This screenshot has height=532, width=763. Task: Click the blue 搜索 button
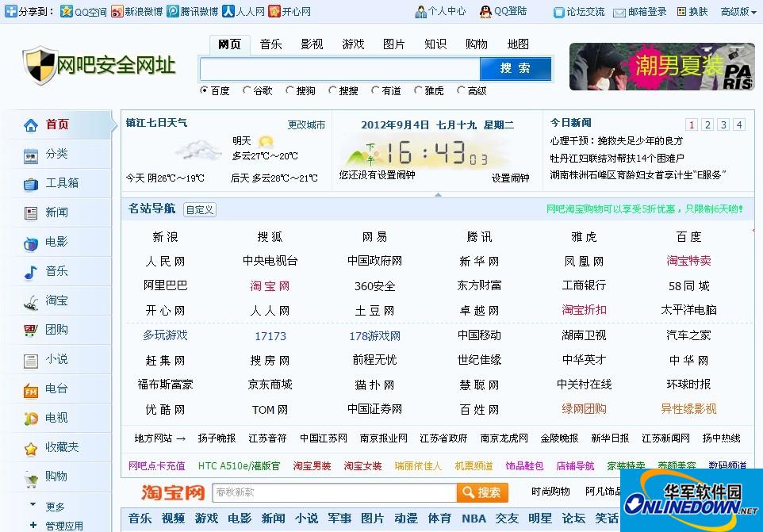click(516, 68)
